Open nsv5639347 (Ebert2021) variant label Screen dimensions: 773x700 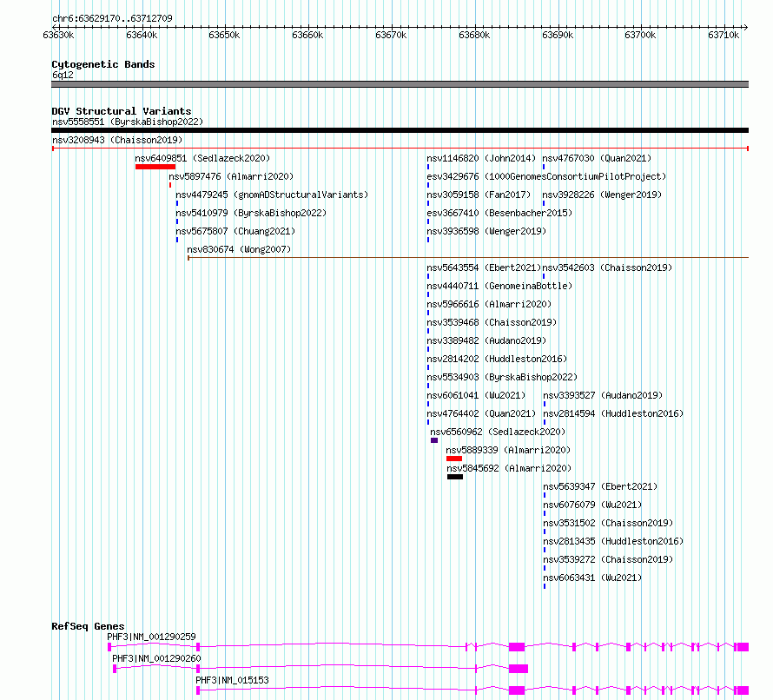click(600, 486)
